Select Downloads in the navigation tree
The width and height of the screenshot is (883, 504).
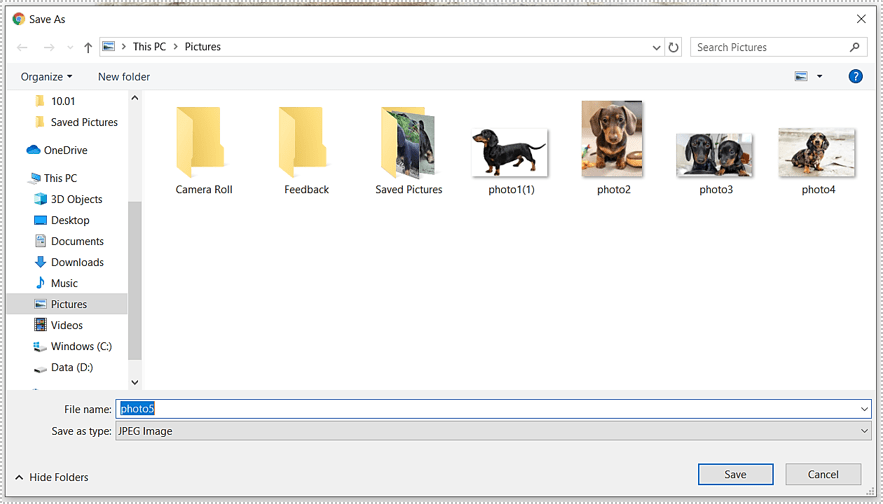click(x=77, y=262)
